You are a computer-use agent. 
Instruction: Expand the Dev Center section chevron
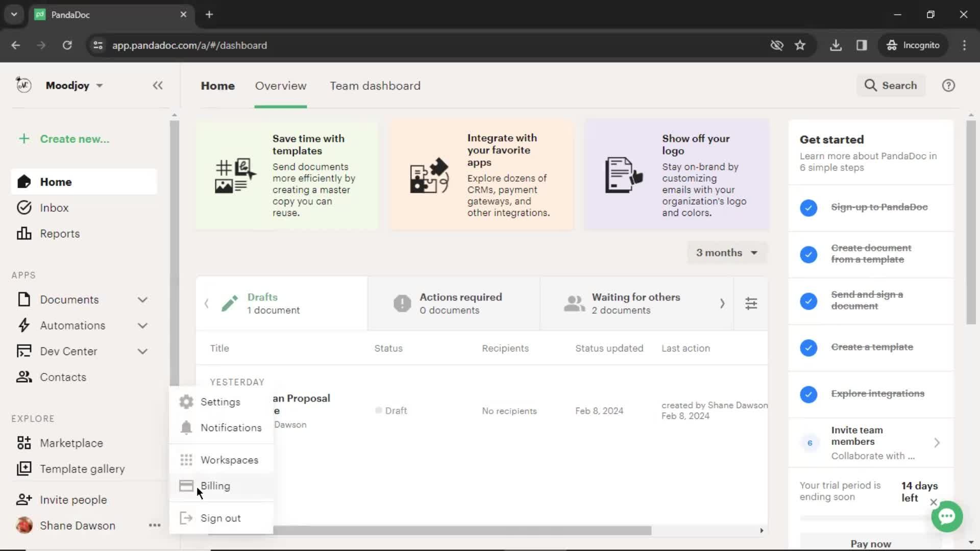click(x=143, y=351)
